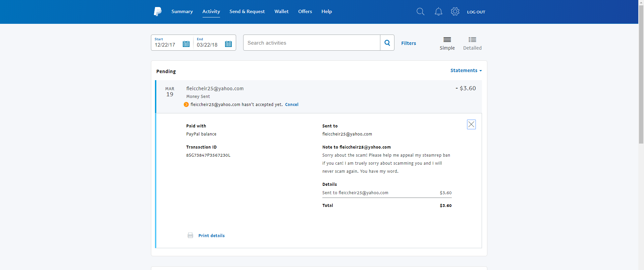This screenshot has width=644, height=270.
Task: Click the fleiccheir25@yahoo.com transaction title
Action: 215,89
